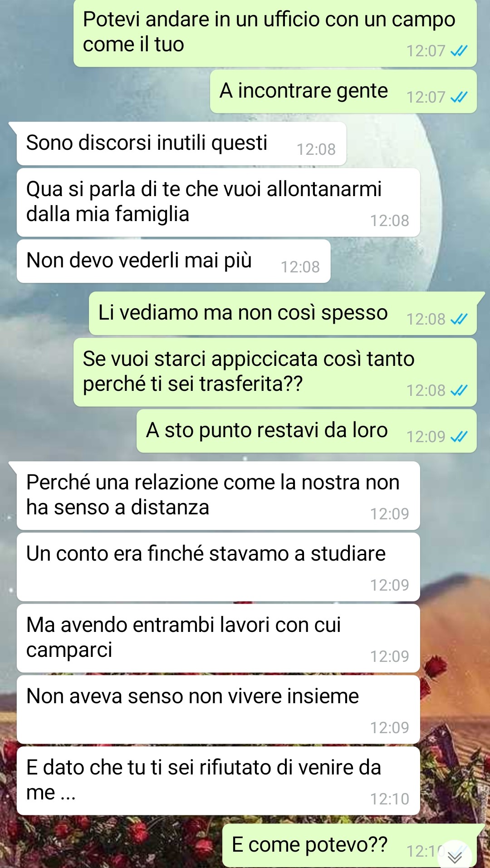Tap read ticks on 'A sto punto restavi' message
490x868 pixels.
tap(459, 436)
